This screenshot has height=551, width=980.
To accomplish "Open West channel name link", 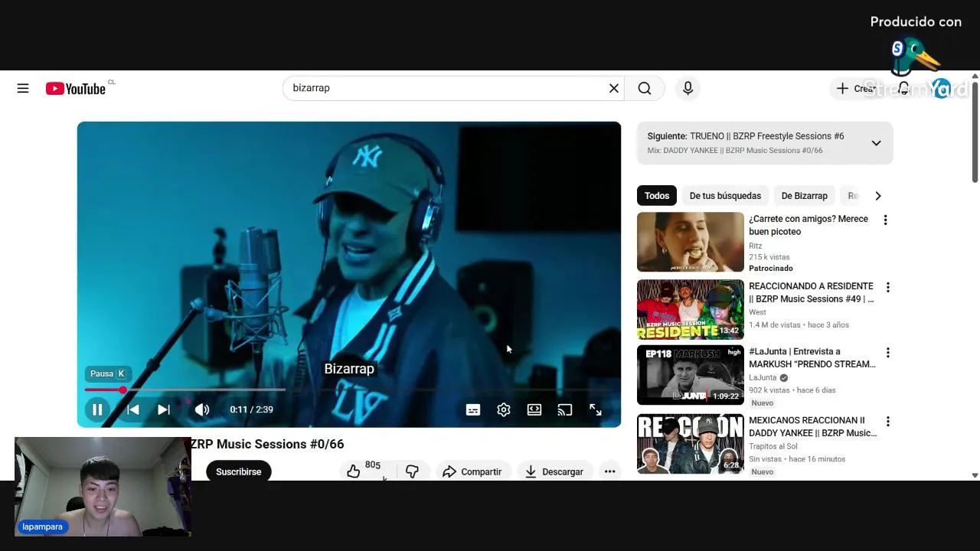I will point(757,312).
